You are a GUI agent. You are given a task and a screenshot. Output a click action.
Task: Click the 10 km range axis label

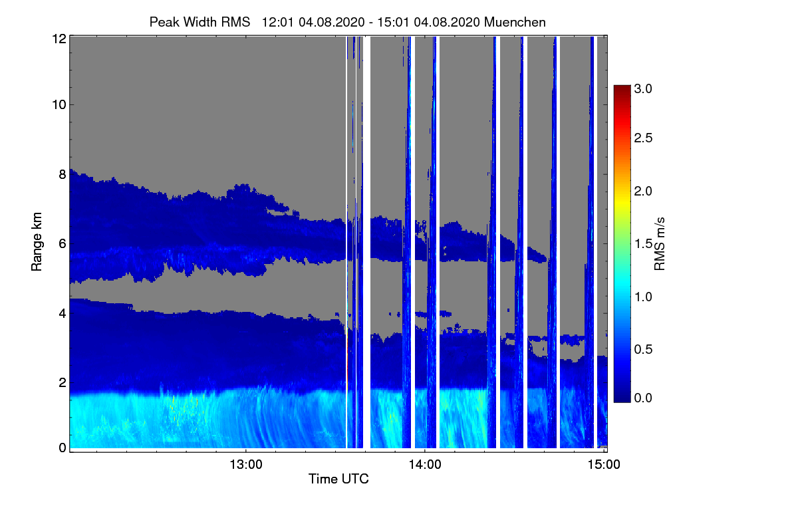tap(59, 104)
